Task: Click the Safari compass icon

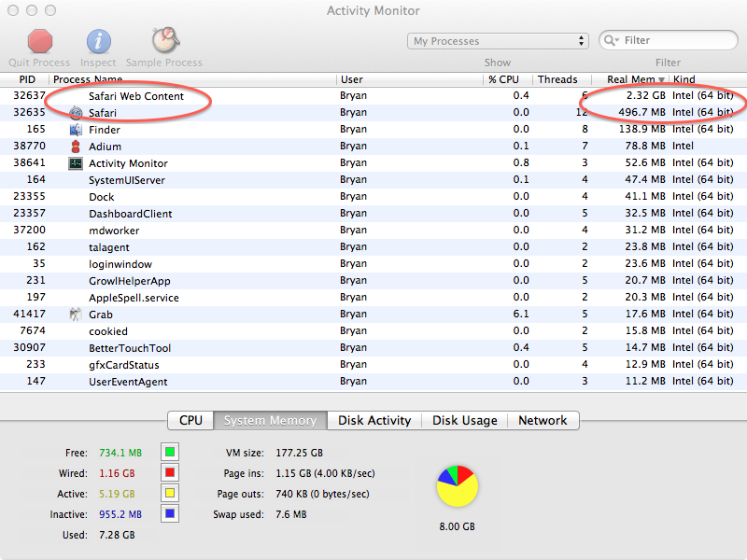Action: point(76,113)
